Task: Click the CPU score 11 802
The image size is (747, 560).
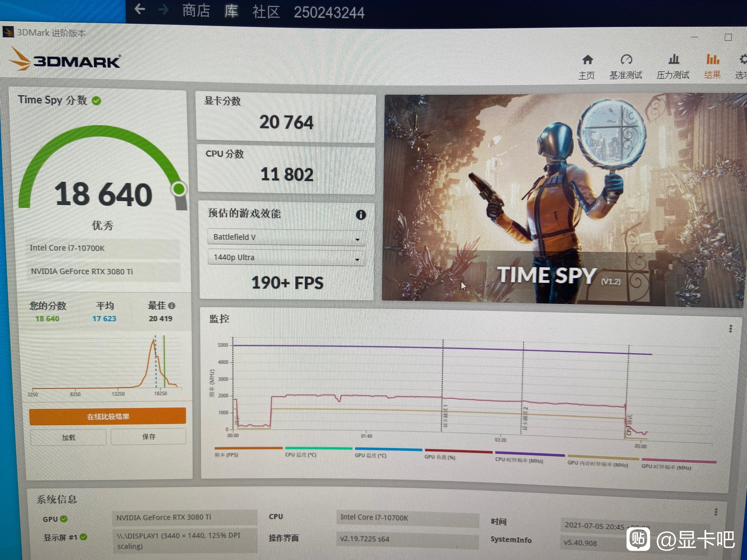Action: [x=287, y=175]
